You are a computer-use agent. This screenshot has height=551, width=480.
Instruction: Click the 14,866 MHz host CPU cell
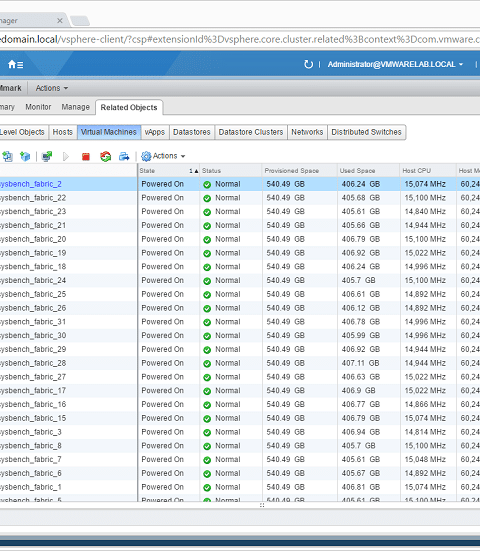click(x=425, y=404)
